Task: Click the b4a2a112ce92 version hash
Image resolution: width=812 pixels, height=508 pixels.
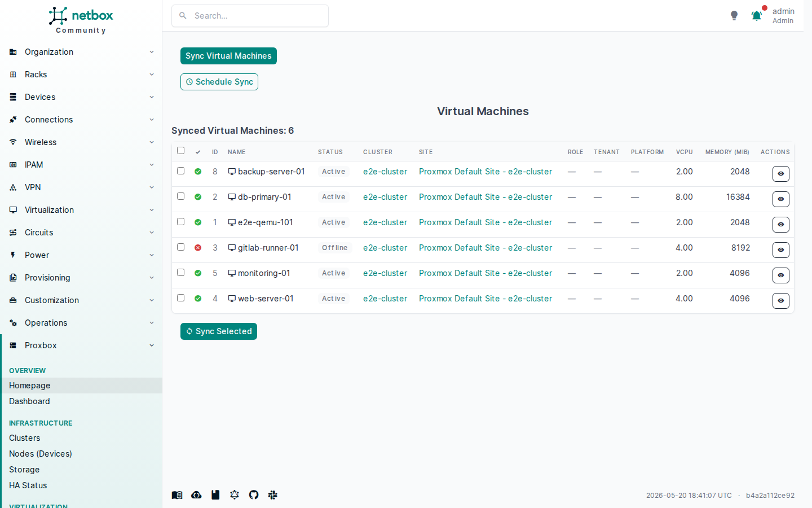Action: tap(770, 496)
